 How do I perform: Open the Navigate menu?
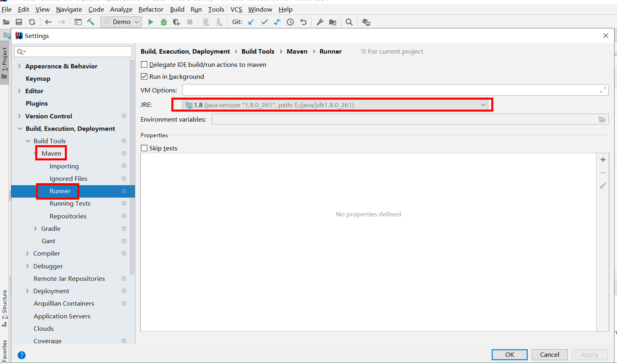pos(69,9)
